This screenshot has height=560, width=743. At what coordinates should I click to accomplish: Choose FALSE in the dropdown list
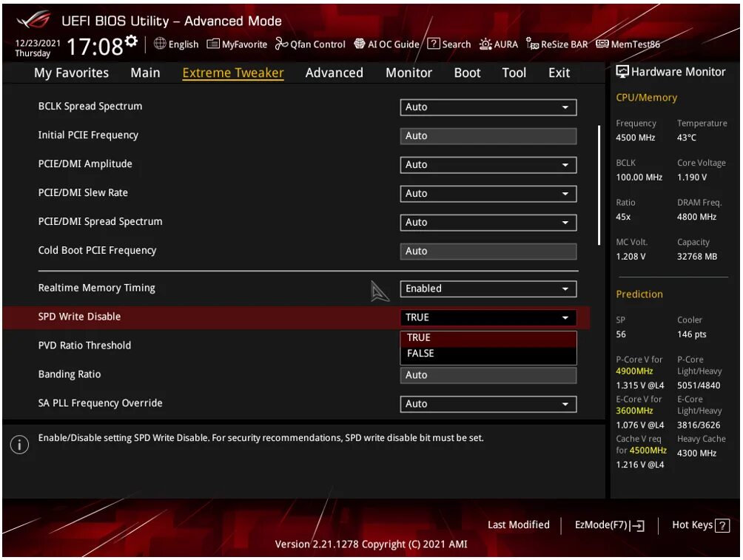[x=488, y=354]
